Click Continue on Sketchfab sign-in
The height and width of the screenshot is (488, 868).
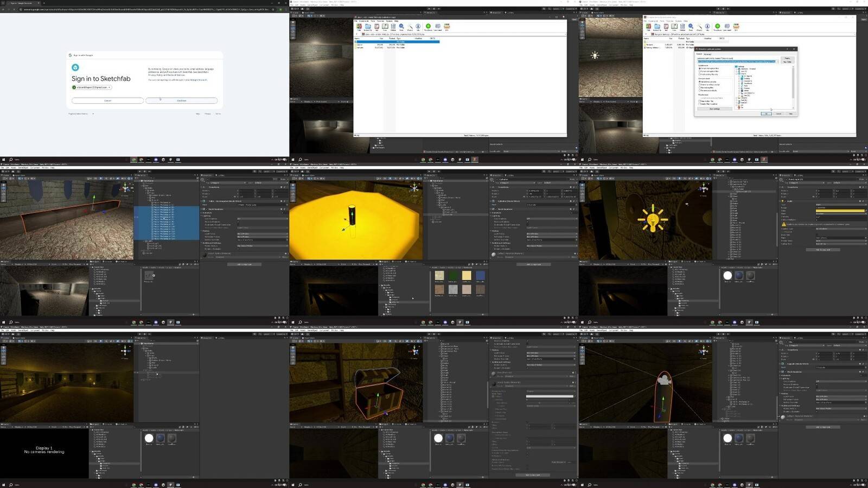181,100
